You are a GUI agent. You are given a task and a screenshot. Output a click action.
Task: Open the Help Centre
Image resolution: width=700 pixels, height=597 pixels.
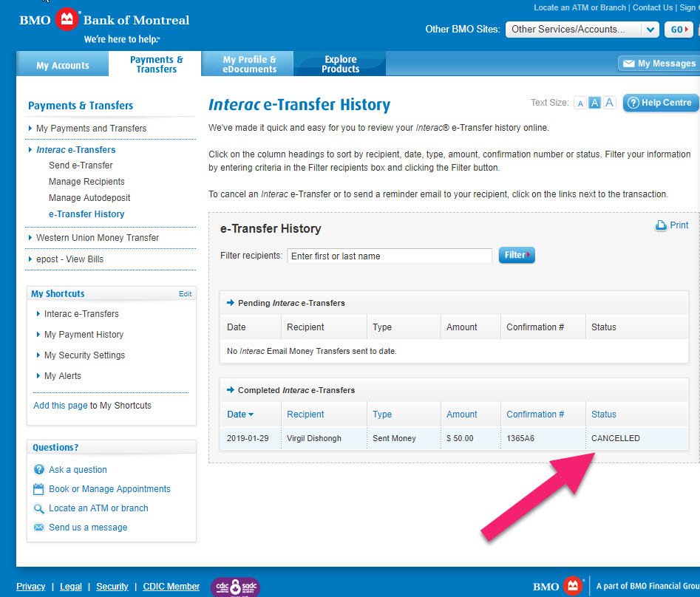(660, 103)
